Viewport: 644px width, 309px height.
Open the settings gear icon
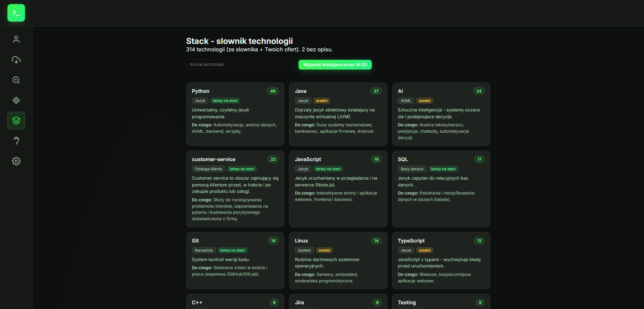click(16, 161)
